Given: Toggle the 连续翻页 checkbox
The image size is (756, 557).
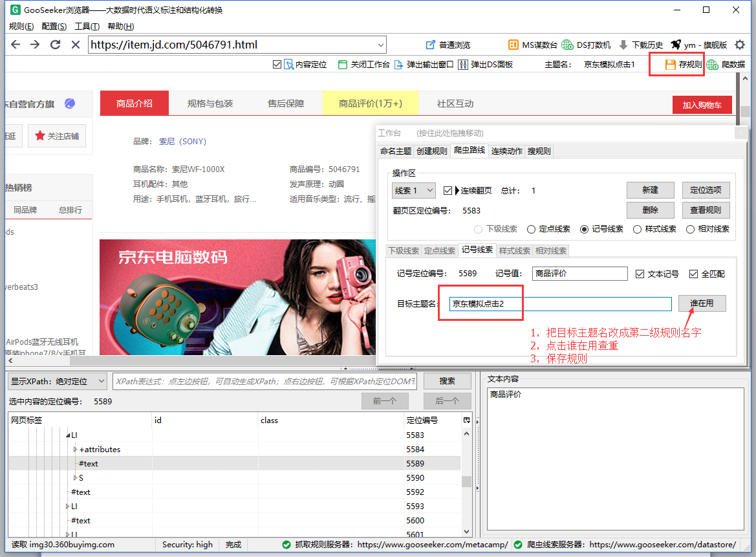Looking at the screenshot, I should tap(448, 190).
